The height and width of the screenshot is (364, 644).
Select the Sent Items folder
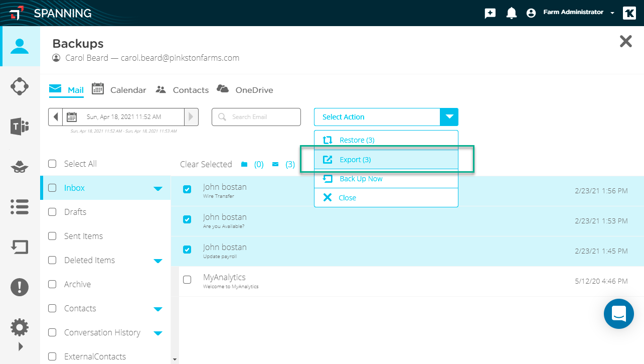tap(83, 236)
